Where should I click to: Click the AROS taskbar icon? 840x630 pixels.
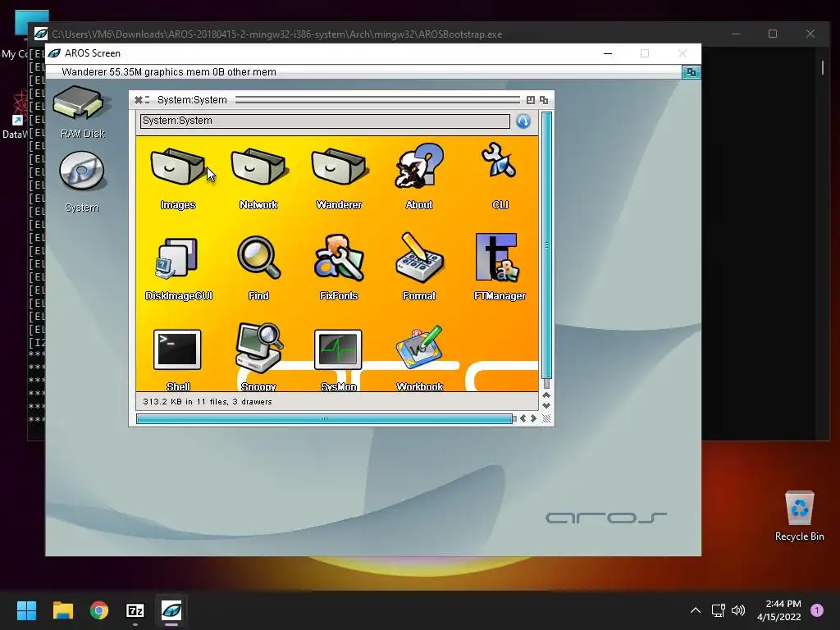pos(171,610)
